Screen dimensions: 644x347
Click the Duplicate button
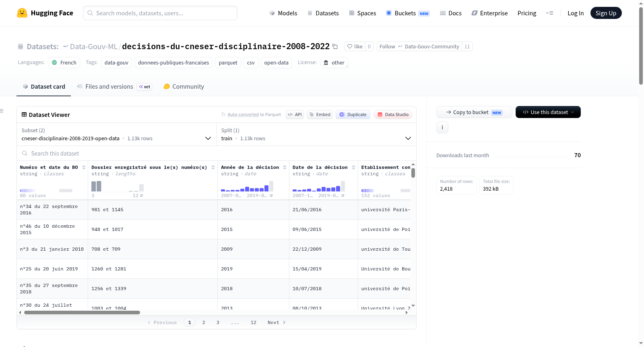point(353,114)
